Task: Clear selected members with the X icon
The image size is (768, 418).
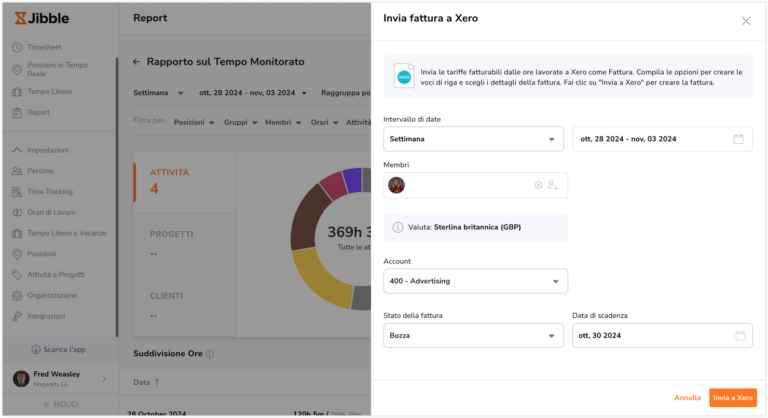Action: 538,185
